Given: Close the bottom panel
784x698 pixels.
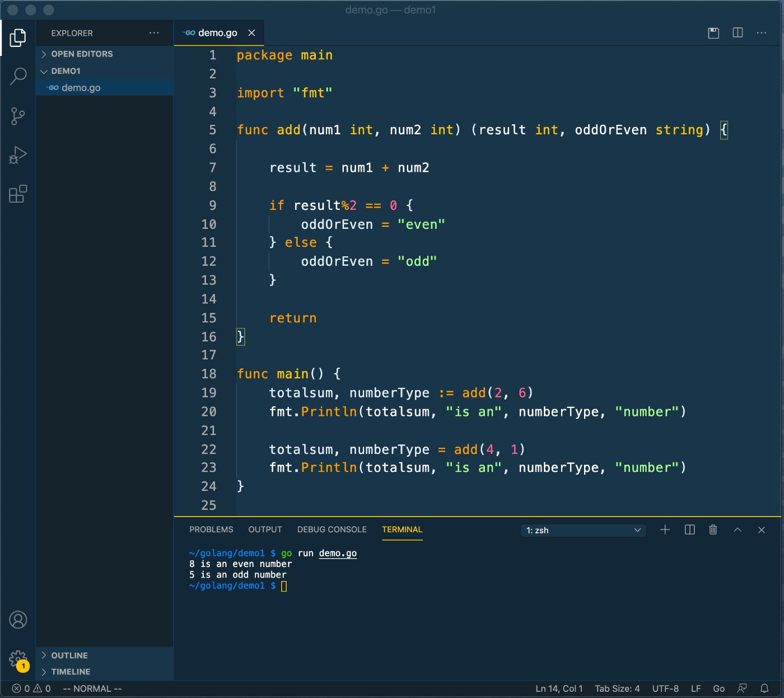Looking at the screenshot, I should (761, 530).
